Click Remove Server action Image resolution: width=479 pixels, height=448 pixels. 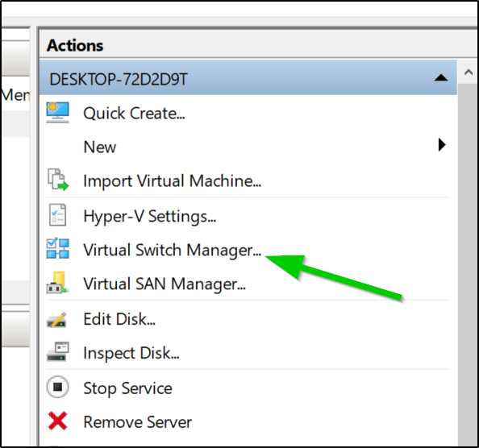pos(137,422)
